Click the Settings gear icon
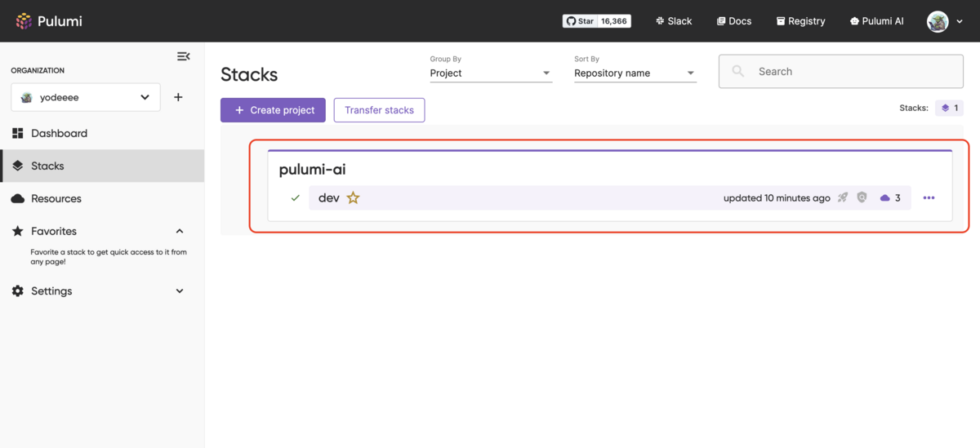Screen dimensions: 980x448 (x=18, y=291)
